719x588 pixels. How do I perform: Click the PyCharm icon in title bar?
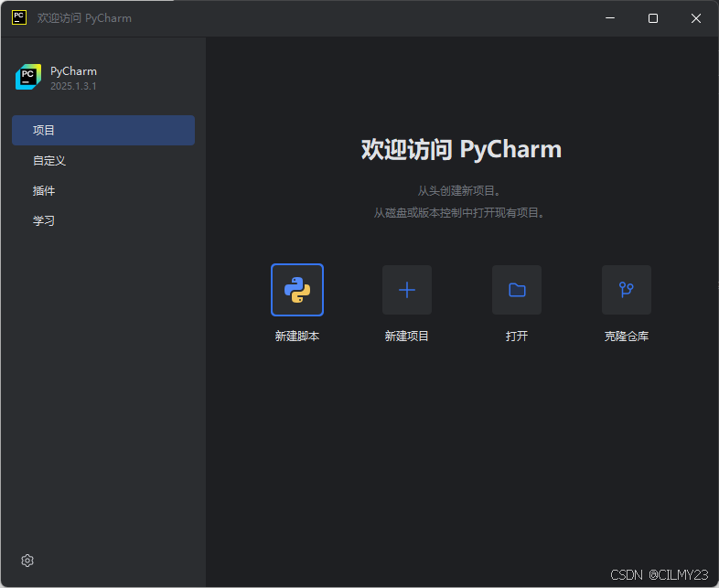tap(19, 18)
